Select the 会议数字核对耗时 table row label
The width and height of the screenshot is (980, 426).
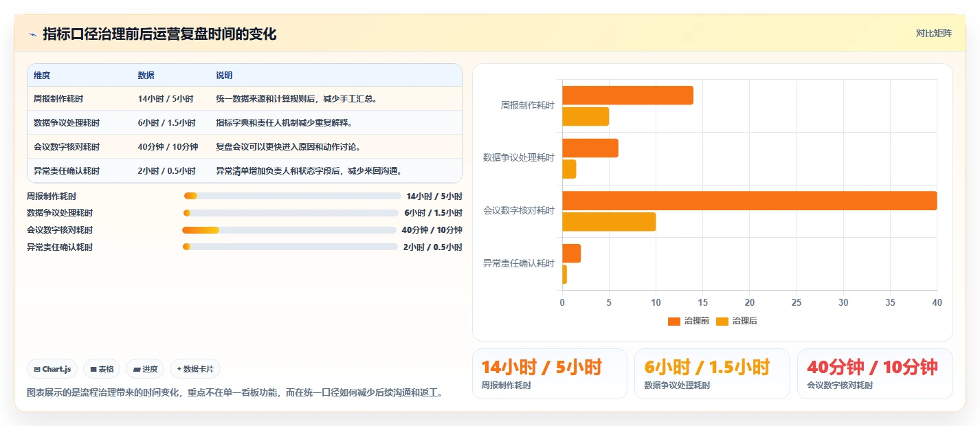click(67, 147)
